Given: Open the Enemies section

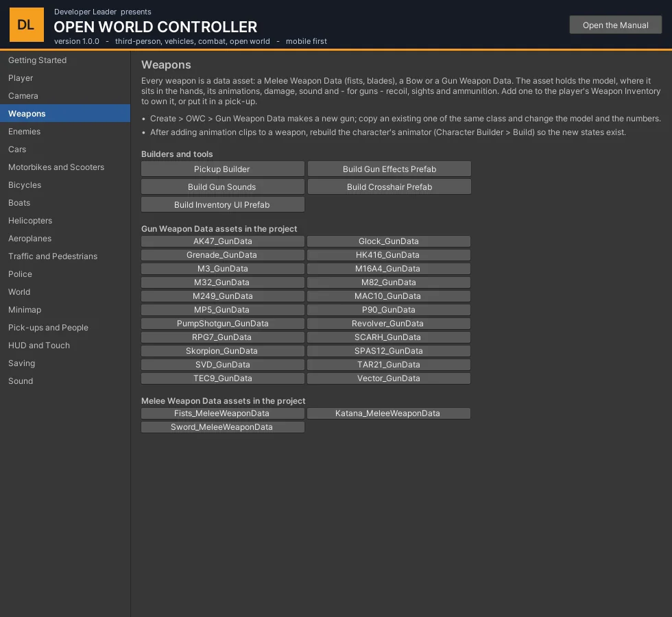Looking at the screenshot, I should (x=65, y=132).
